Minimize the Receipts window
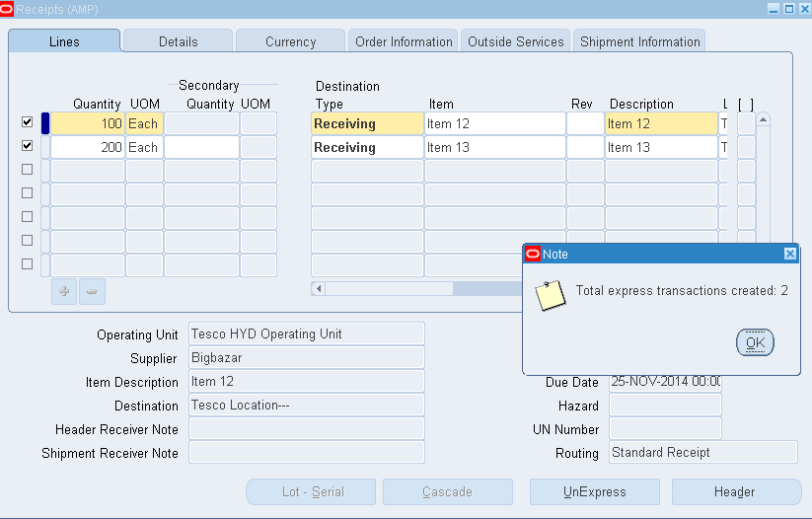The image size is (812, 519). [774, 9]
